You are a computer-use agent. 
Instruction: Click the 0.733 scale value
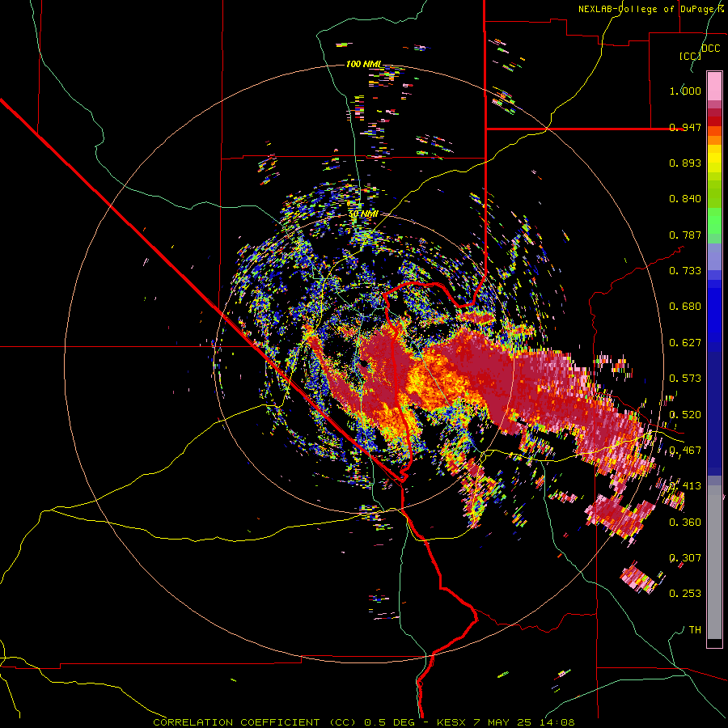click(685, 271)
